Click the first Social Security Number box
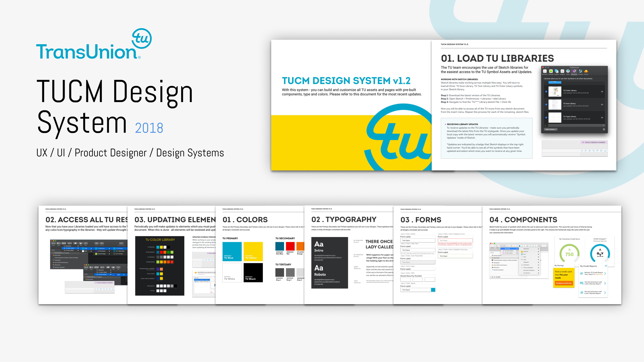The height and width of the screenshot is (362, 644). point(405,280)
